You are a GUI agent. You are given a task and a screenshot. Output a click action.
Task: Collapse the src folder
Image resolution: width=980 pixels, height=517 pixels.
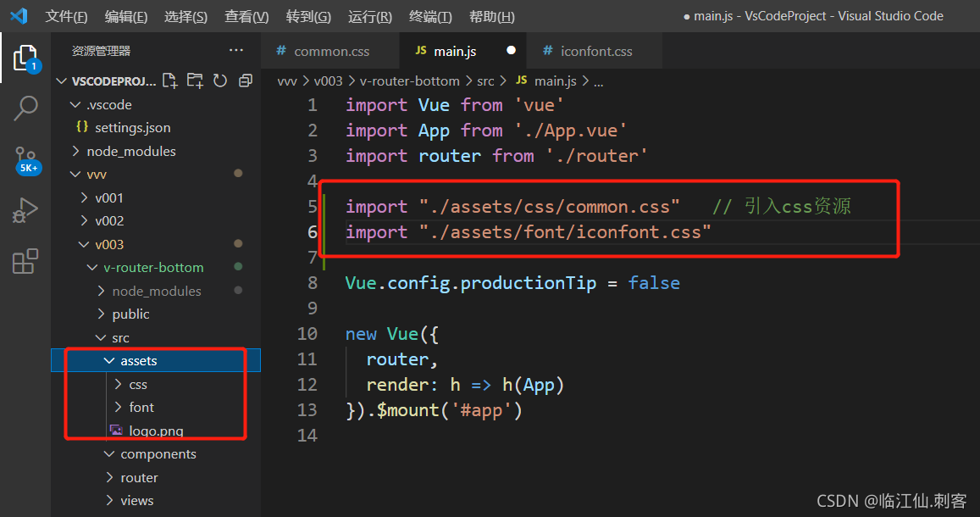102,337
